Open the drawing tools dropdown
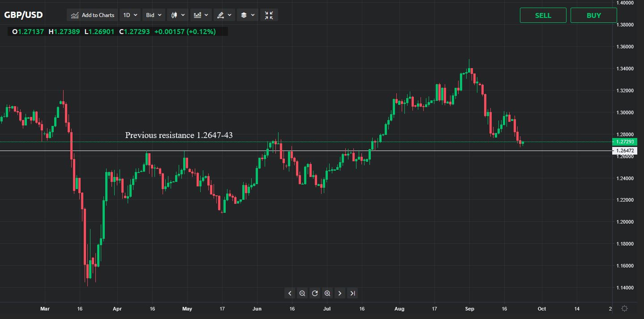This screenshot has width=644, height=319. (224, 15)
